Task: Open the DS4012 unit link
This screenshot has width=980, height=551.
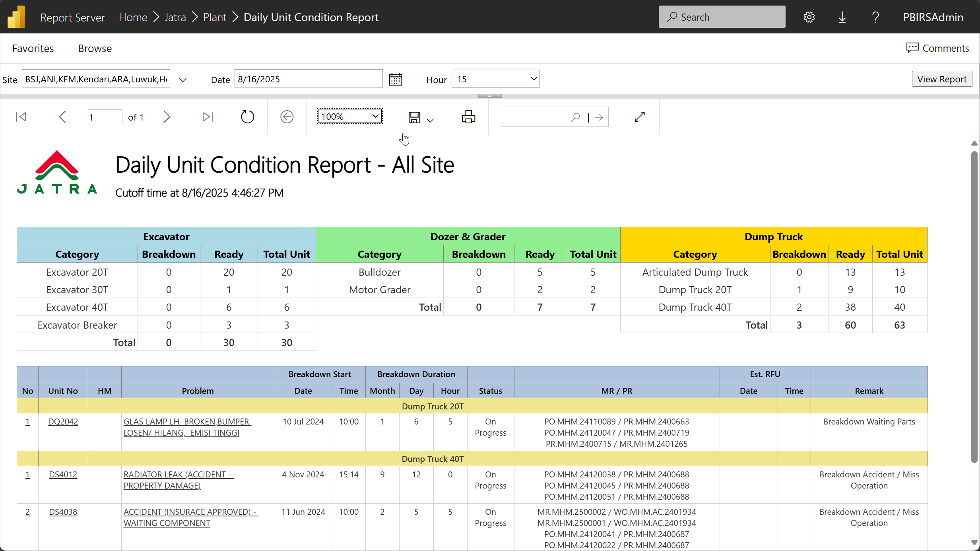Action: pyautogui.click(x=63, y=474)
